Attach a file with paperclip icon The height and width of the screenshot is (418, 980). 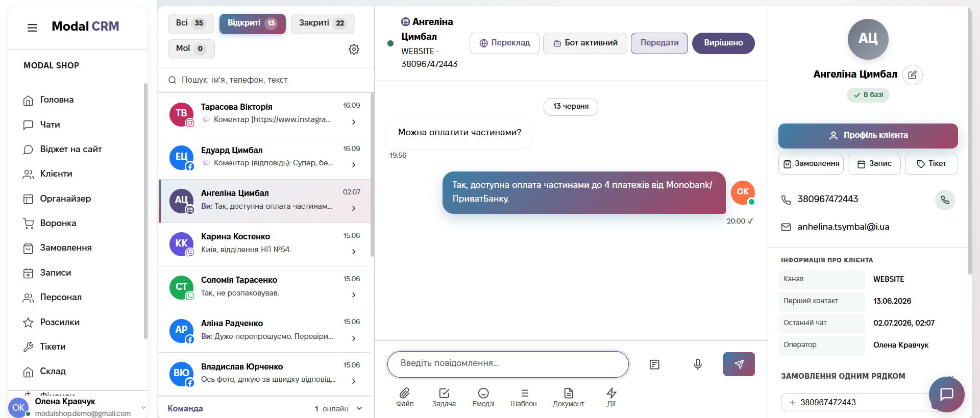click(x=405, y=397)
